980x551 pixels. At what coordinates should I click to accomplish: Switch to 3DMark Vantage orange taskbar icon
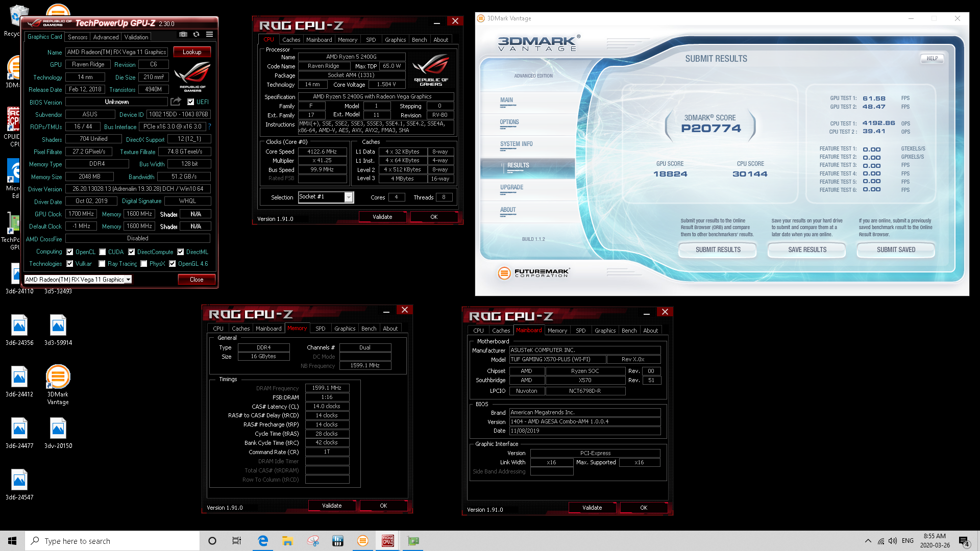pos(362,541)
